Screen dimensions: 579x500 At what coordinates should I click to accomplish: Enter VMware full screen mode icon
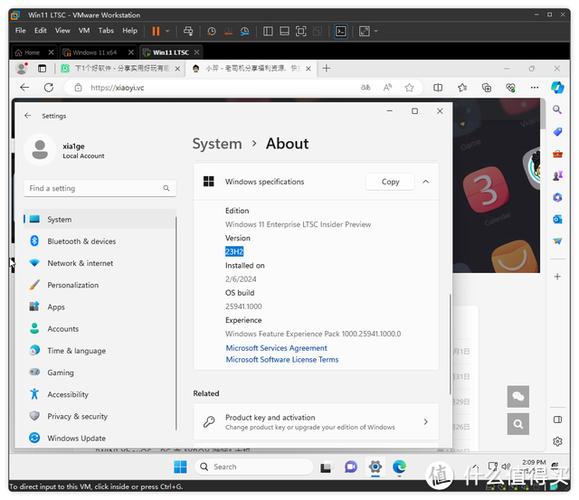pyautogui.click(x=301, y=31)
